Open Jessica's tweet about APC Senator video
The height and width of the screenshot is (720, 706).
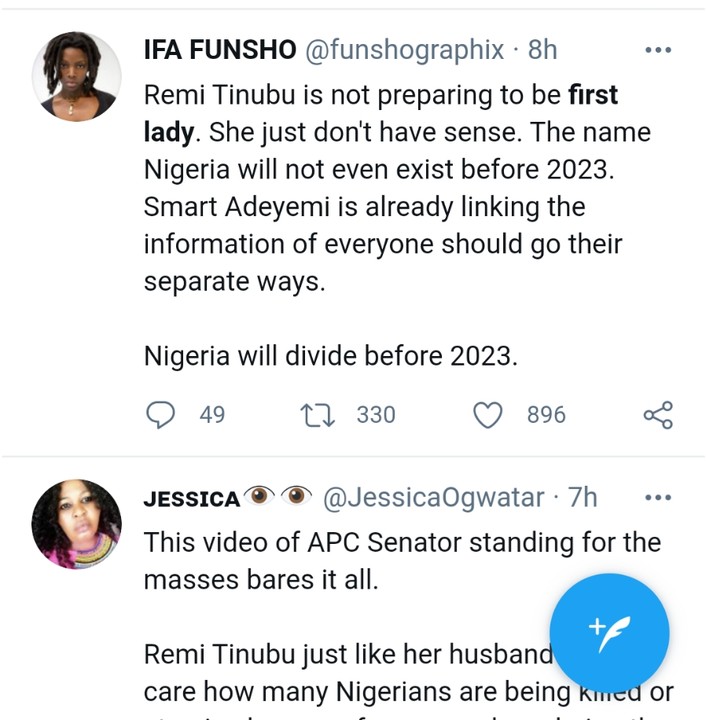tap(402, 560)
